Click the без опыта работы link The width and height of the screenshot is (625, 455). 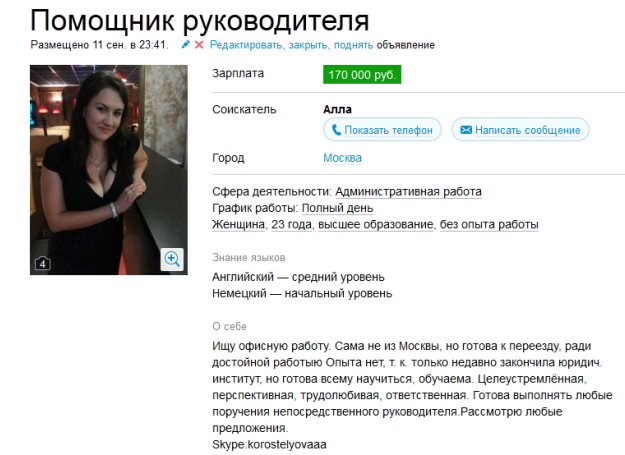489,224
